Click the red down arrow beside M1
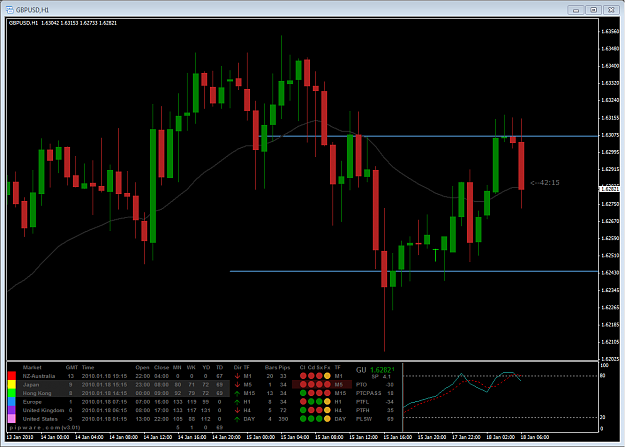Image resolution: width=625 pixels, height=447 pixels. pos(237,376)
